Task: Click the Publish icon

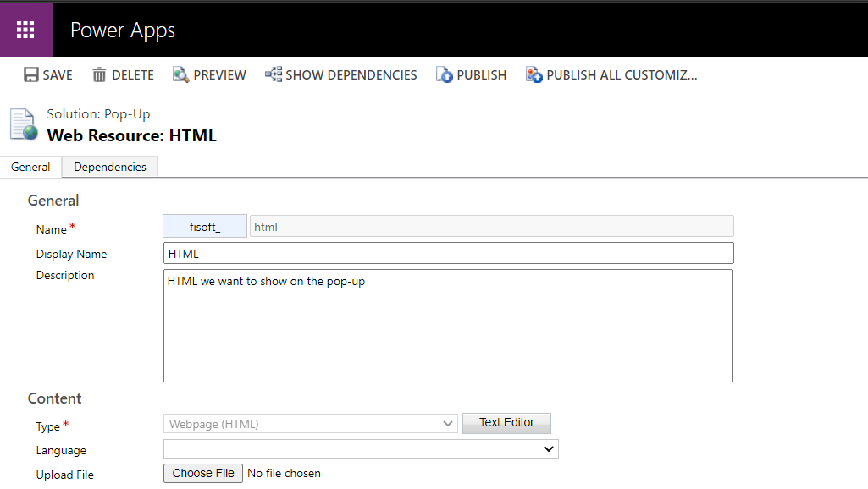Action: pyautogui.click(x=444, y=74)
